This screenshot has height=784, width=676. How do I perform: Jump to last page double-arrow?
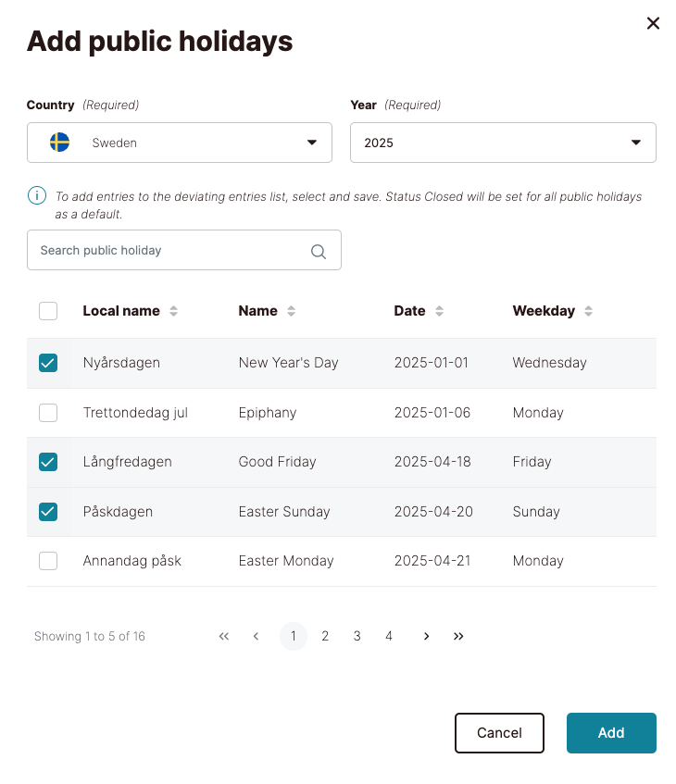tap(458, 637)
